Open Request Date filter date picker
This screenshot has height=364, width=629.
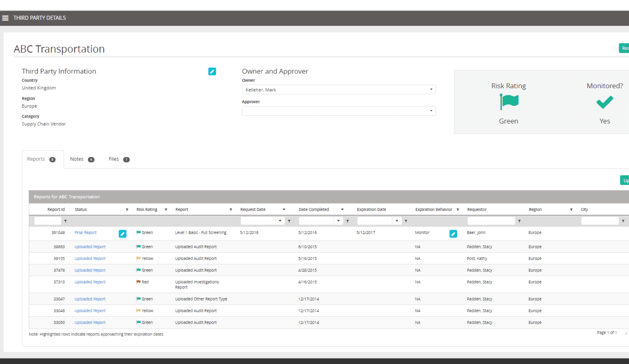pyautogui.click(x=280, y=221)
